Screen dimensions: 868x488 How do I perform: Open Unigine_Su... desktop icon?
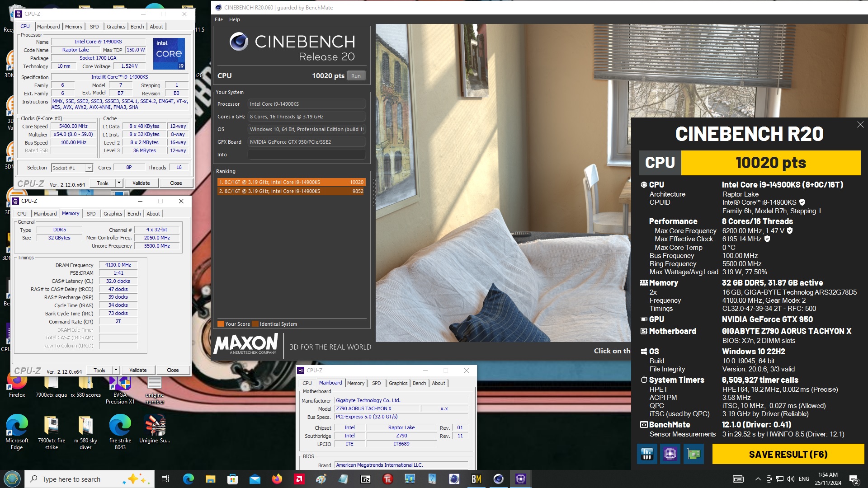(155, 429)
